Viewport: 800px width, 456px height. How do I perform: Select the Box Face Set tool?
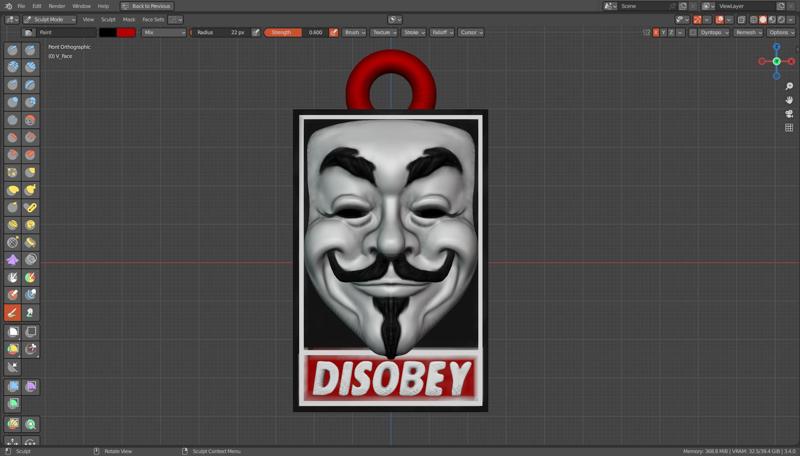13,349
